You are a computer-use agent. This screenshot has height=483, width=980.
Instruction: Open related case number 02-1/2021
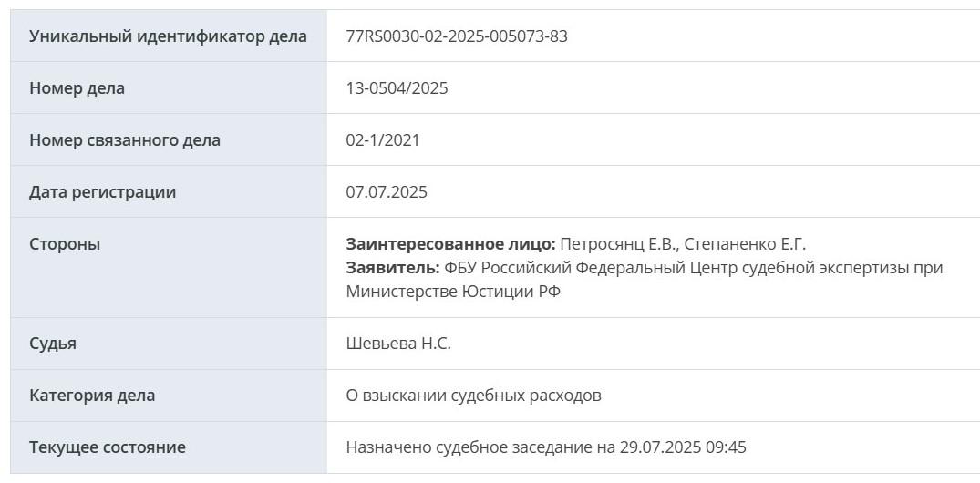383,140
